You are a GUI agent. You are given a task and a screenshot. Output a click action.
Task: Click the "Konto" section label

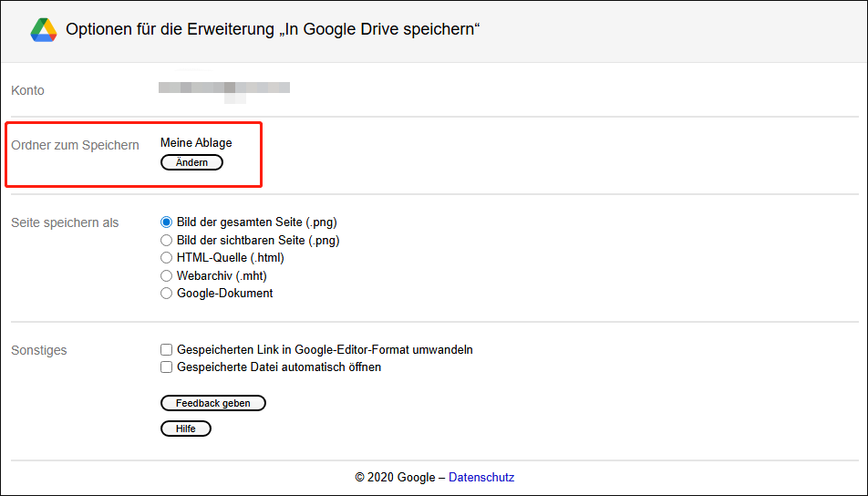tap(27, 90)
